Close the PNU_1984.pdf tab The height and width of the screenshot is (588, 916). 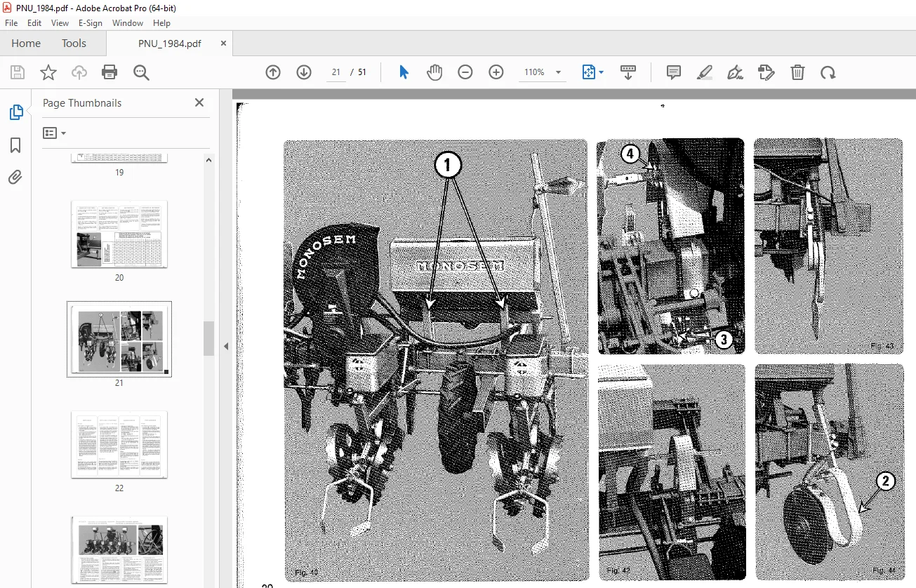pyautogui.click(x=223, y=43)
